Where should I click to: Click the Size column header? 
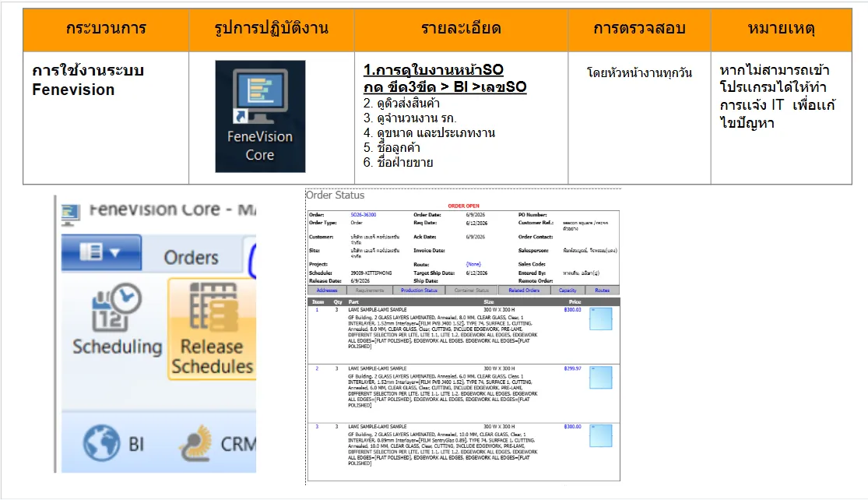[x=488, y=301]
